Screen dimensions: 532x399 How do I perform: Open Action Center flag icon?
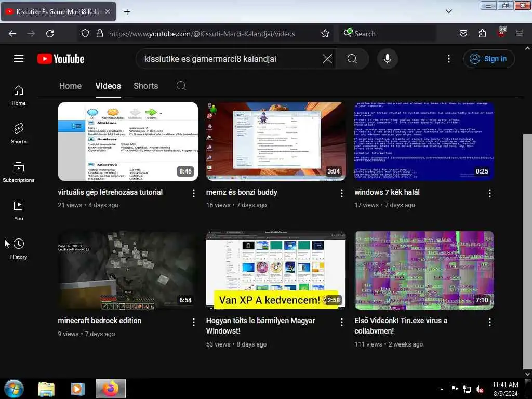coord(454,389)
